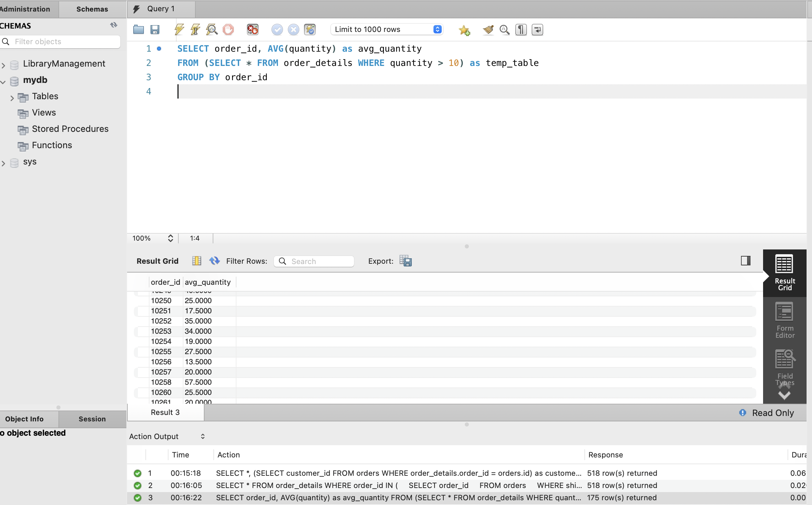Image resolution: width=812 pixels, height=505 pixels.
Task: Expand the Tables folder under mydb
Action: 12,98
